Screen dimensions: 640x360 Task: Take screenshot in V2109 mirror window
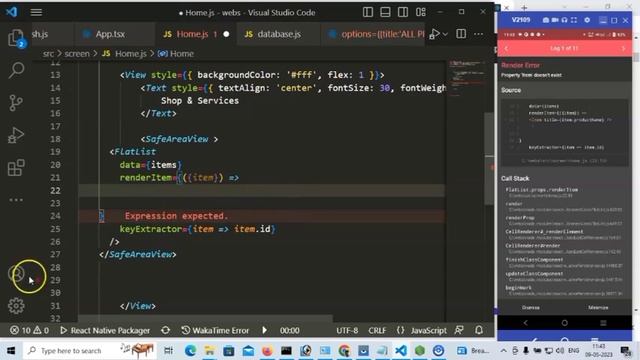[x=546, y=20]
